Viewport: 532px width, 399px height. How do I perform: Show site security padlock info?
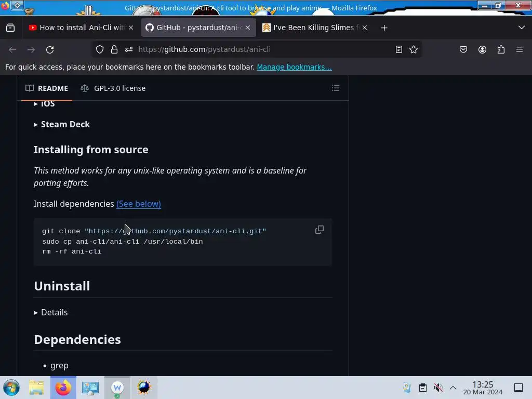click(x=114, y=49)
